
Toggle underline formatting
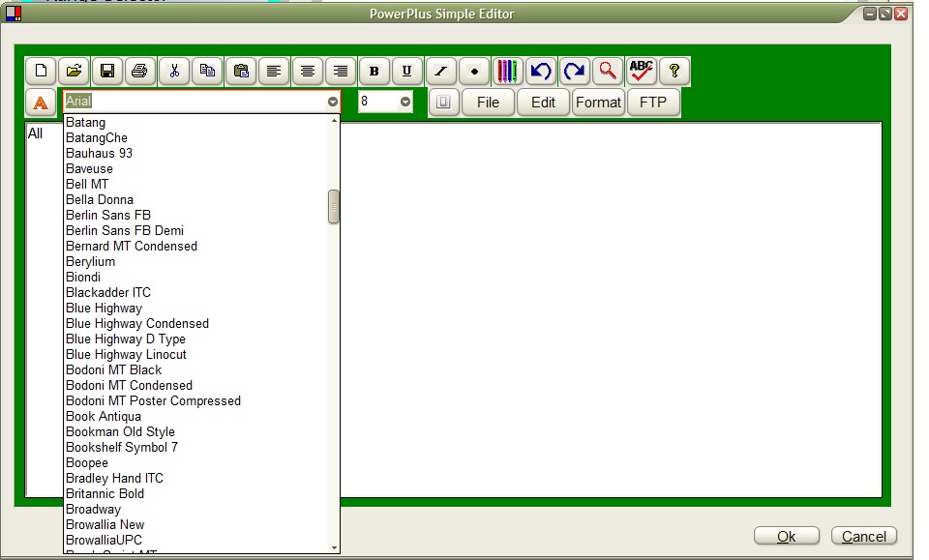pyautogui.click(x=406, y=71)
